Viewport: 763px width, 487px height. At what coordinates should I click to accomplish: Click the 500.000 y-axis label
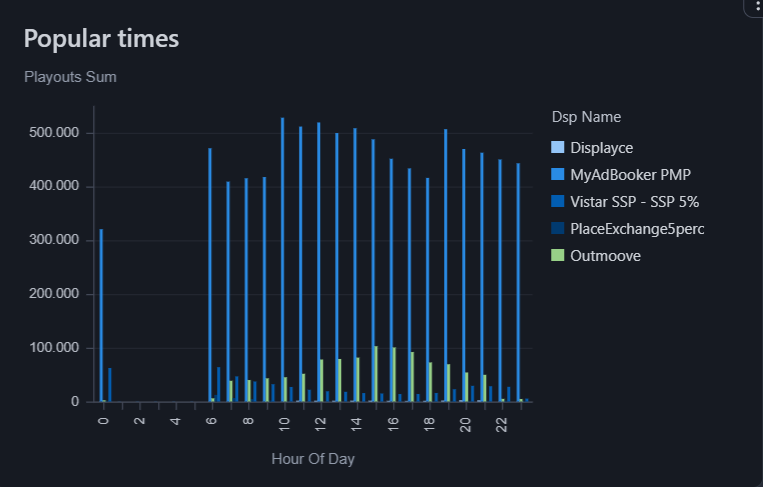pos(62,133)
